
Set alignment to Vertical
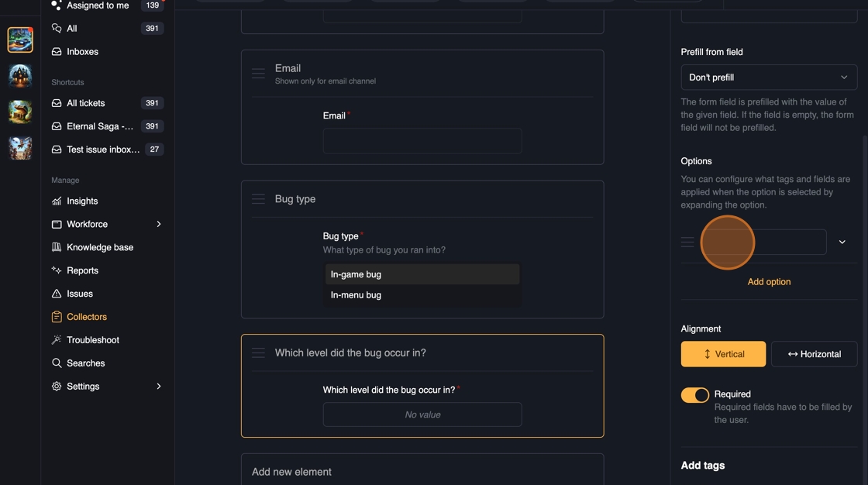click(723, 354)
